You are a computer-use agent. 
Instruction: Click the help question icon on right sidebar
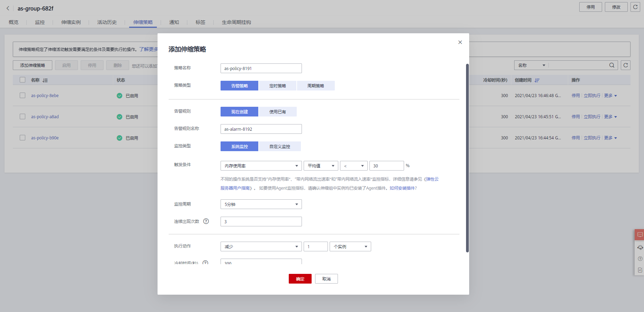pos(640,259)
